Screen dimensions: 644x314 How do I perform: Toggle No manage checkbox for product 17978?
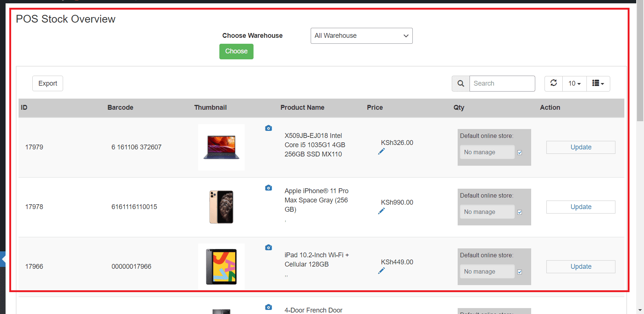[x=520, y=212]
